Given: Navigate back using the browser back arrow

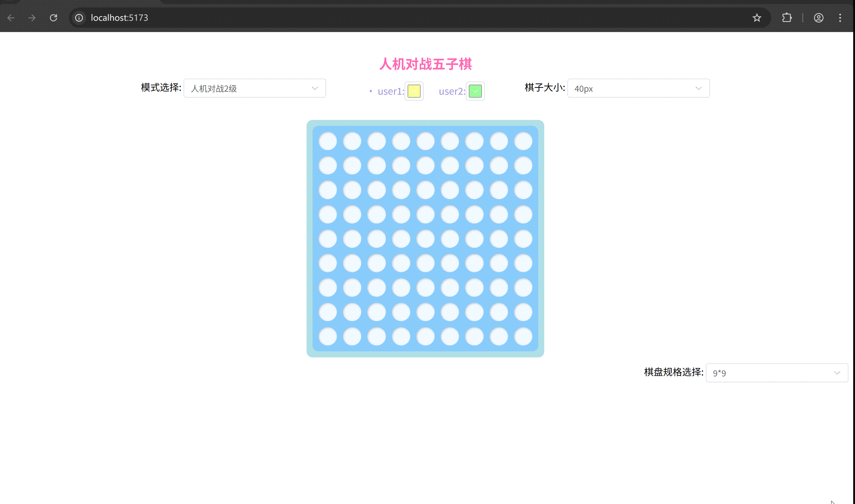Looking at the screenshot, I should click(x=11, y=18).
